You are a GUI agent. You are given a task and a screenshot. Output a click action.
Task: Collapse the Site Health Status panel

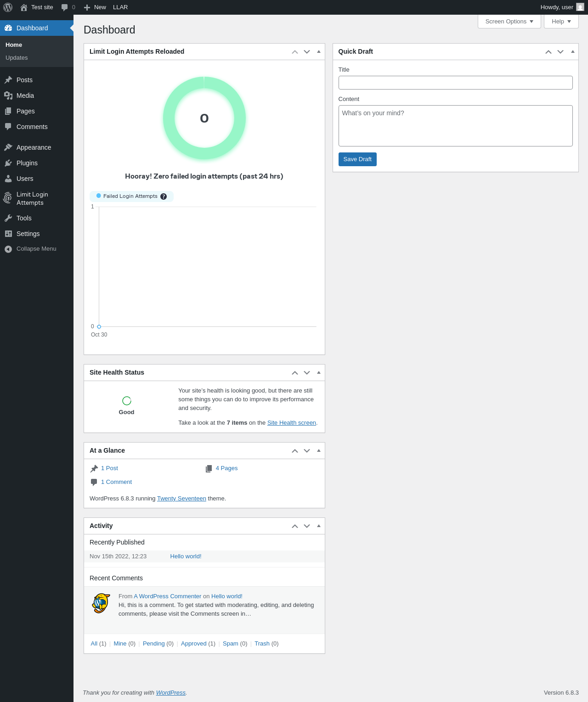pyautogui.click(x=319, y=373)
